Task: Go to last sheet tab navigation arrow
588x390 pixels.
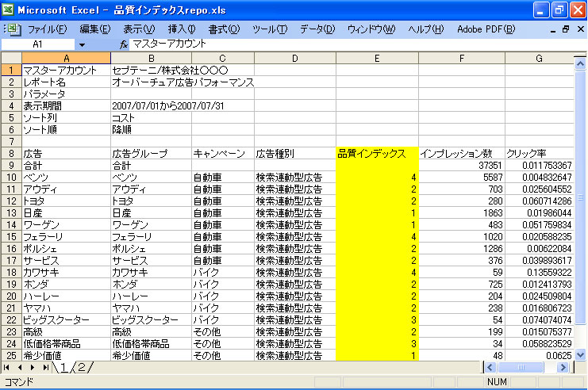Action: pos(46,368)
